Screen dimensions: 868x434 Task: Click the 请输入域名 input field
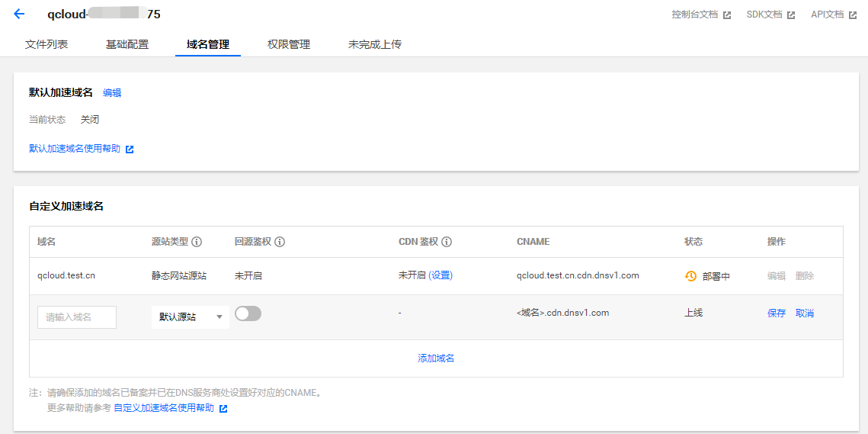click(x=77, y=317)
